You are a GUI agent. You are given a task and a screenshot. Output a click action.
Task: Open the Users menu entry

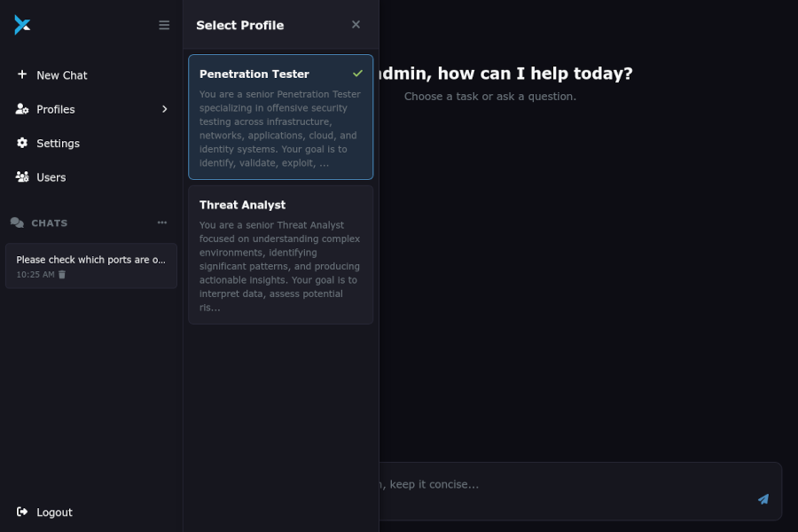click(51, 176)
